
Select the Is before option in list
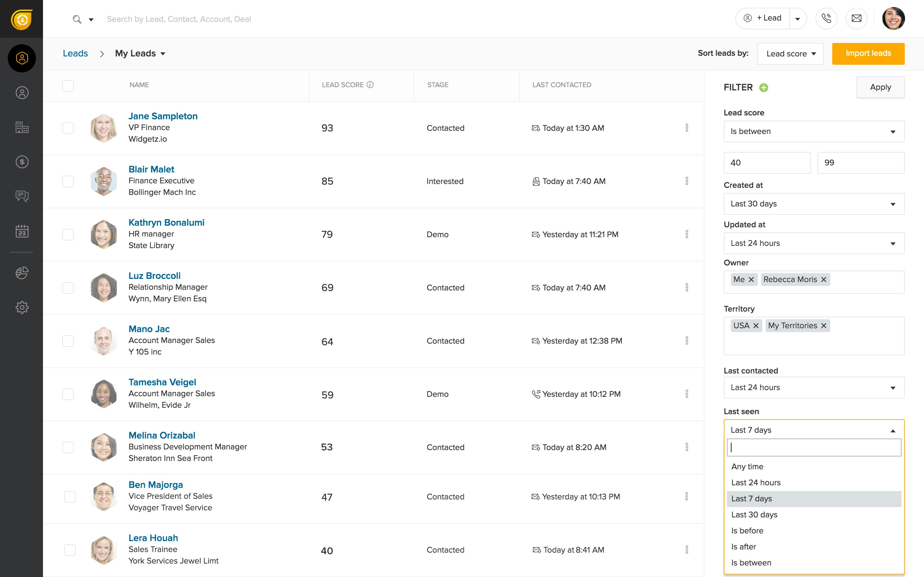click(747, 531)
